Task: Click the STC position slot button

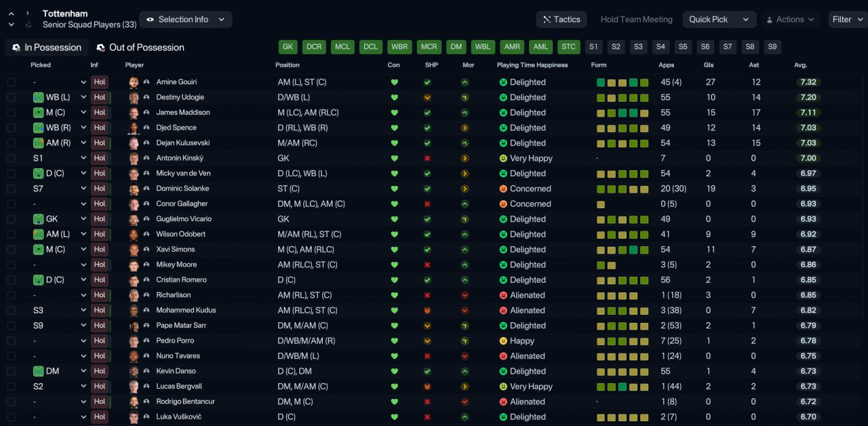Action: click(x=569, y=47)
